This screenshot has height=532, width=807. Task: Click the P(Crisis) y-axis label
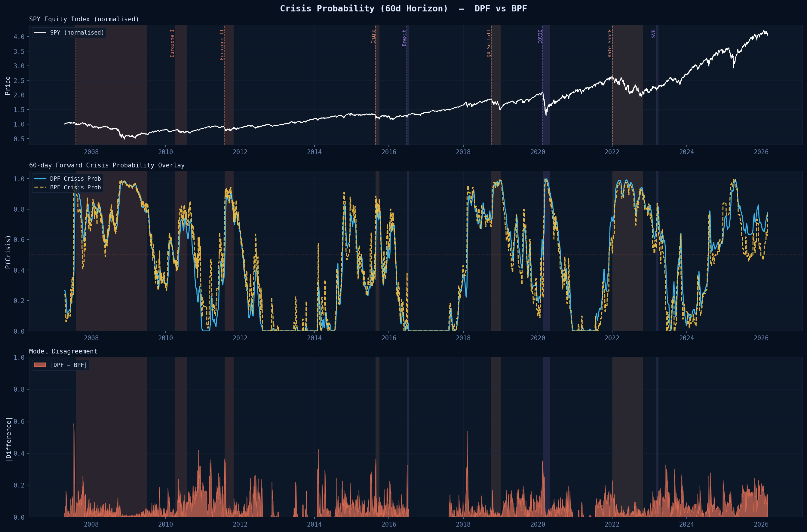[8, 252]
